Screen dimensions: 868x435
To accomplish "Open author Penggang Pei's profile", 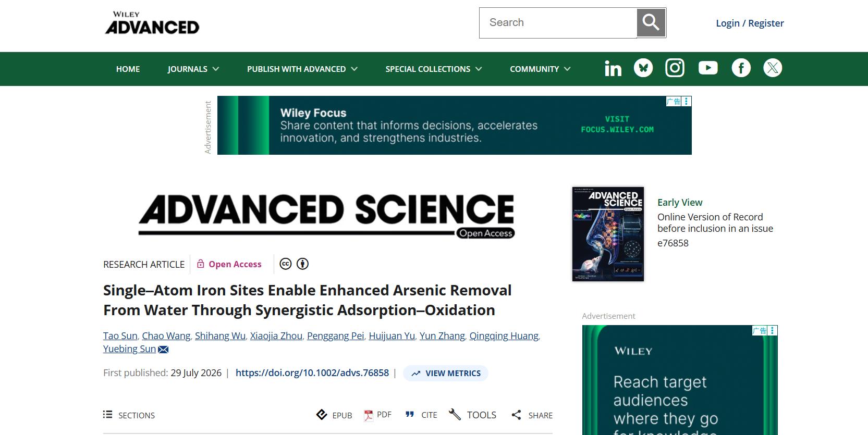I will (x=336, y=336).
